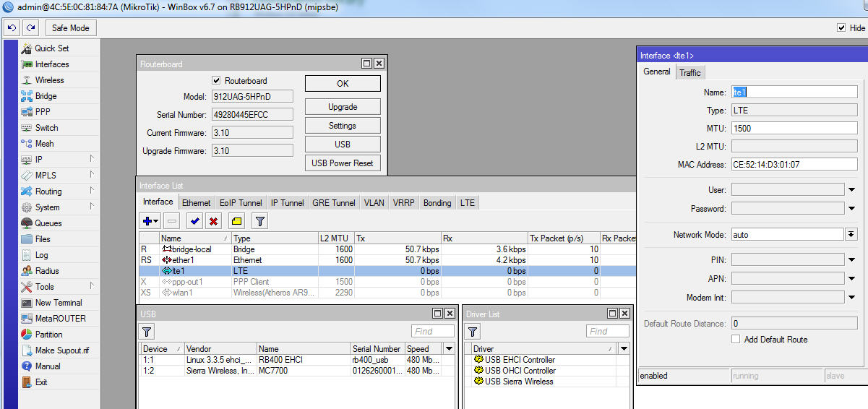Click the blue plus add interface icon

pos(150,221)
